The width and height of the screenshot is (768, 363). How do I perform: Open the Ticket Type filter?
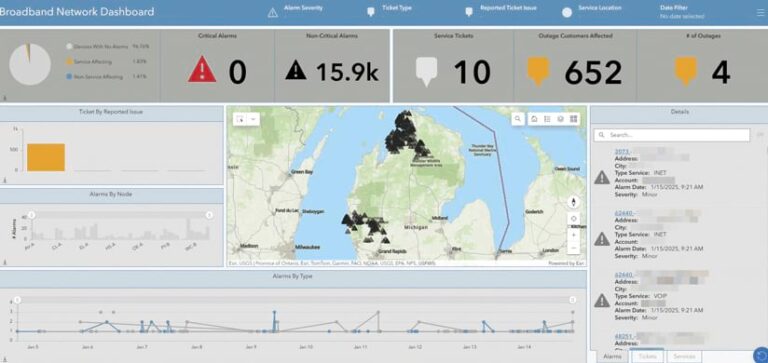click(391, 12)
